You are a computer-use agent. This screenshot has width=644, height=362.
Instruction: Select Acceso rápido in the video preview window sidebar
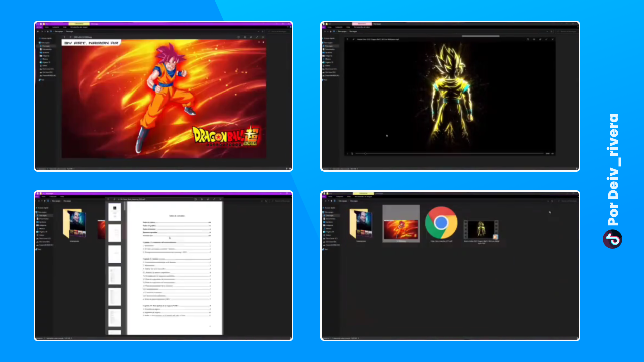(x=328, y=38)
